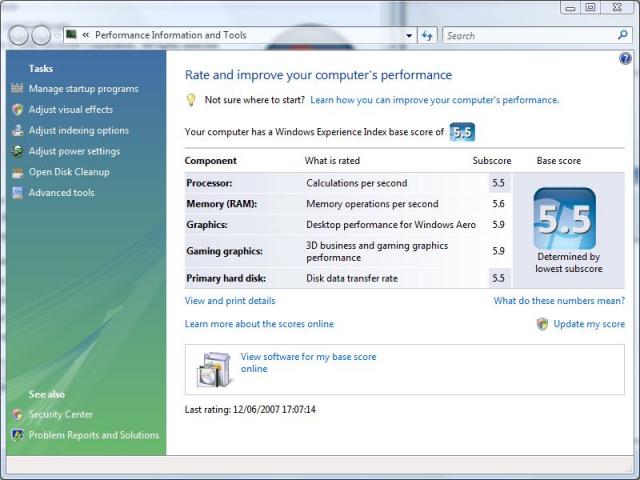Click the Adjust power settings icon

17,151
